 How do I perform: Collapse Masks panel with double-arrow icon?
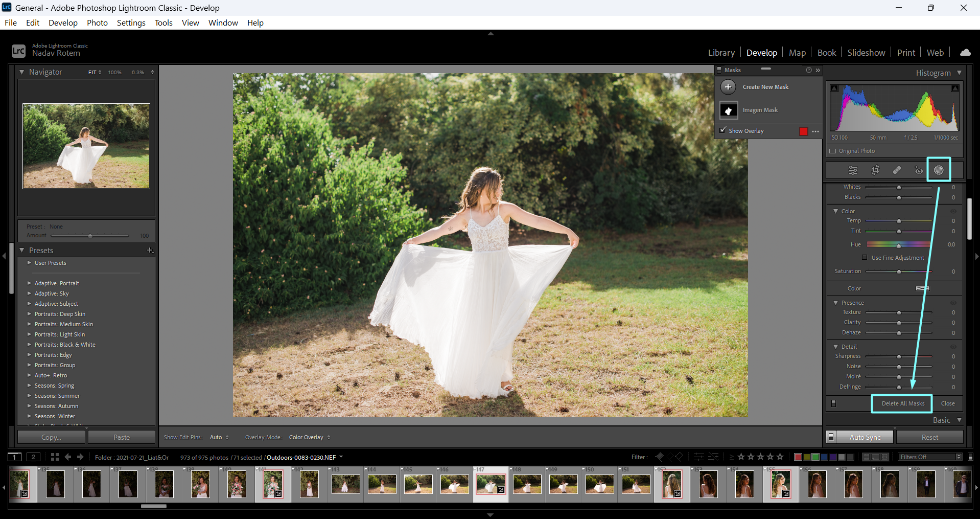(818, 70)
